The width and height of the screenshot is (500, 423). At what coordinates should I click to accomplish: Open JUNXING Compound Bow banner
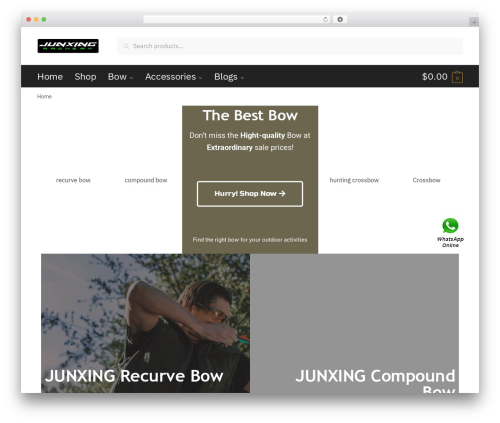click(x=354, y=323)
